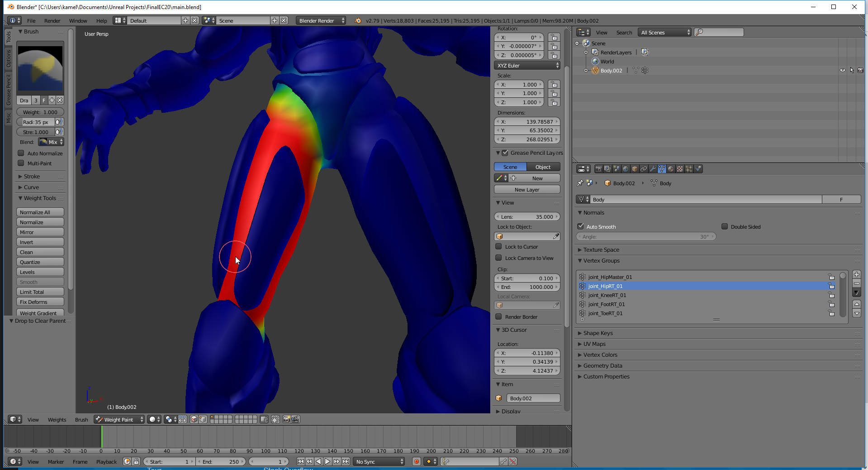The image size is (868, 470).
Task: Open the Constraints properties tab (chain icon)
Action: pos(644,169)
